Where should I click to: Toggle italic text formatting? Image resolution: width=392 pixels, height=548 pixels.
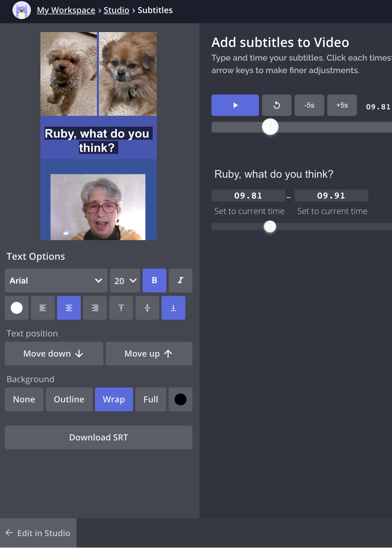click(181, 281)
